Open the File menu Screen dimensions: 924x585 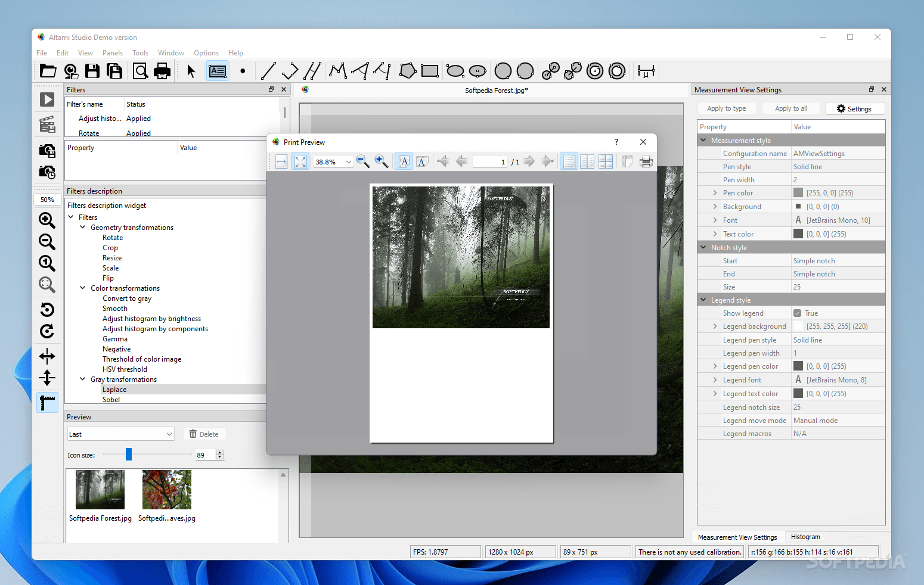click(x=42, y=53)
